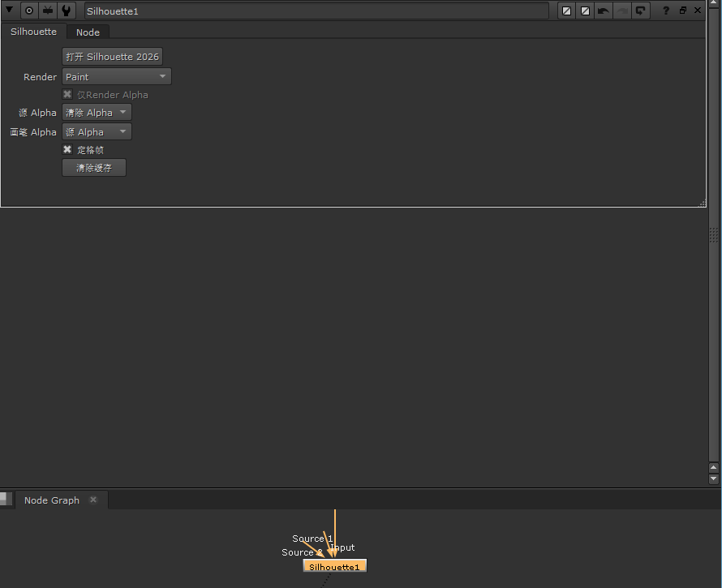This screenshot has height=588, width=722.
Task: Click the Source 1 input label
Action: coord(312,539)
